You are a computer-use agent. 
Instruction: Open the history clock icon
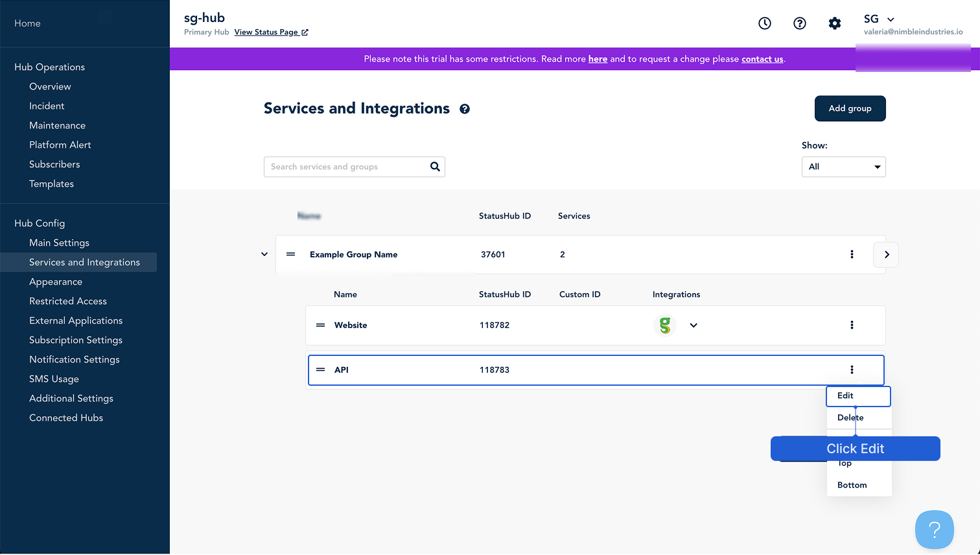(x=765, y=23)
